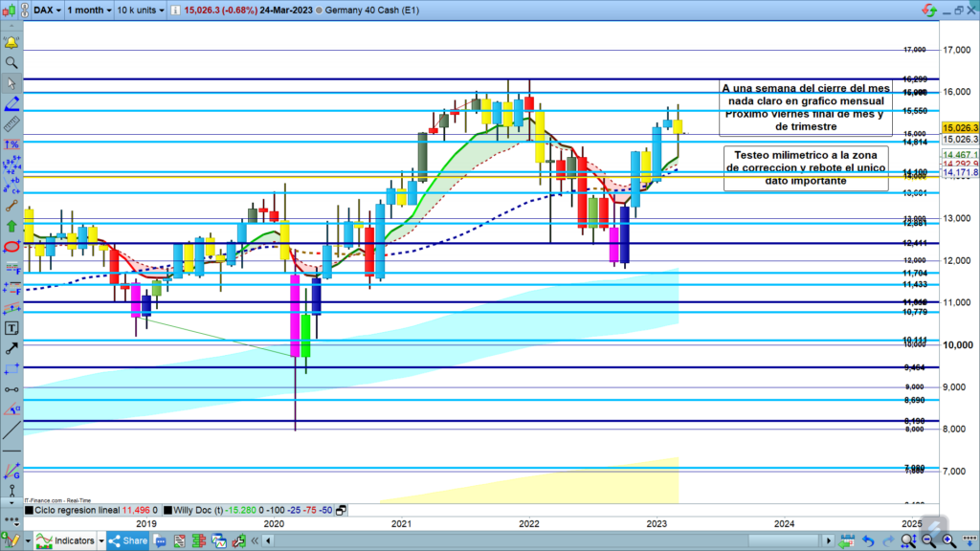Open the 1 month timeframe dropdown

(87, 11)
